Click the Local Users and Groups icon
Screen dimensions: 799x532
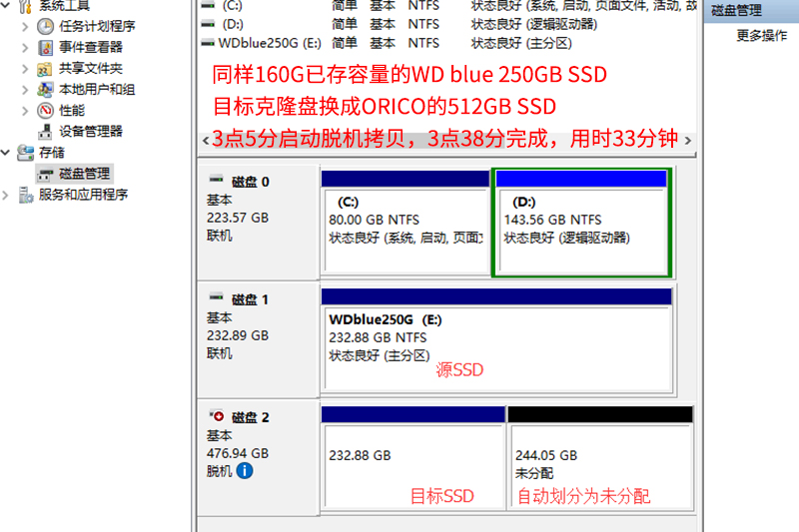(45, 90)
